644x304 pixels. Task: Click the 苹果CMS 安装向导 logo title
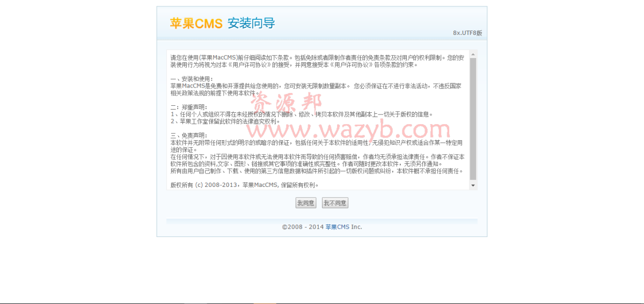[222, 23]
